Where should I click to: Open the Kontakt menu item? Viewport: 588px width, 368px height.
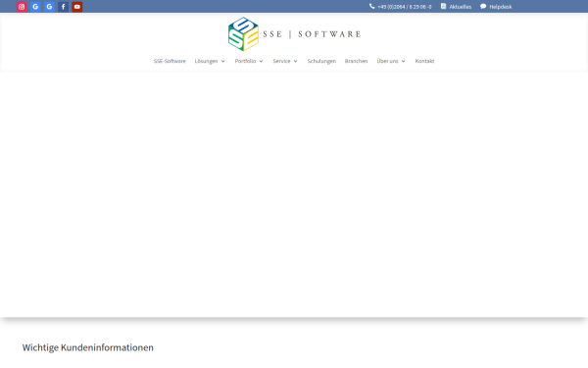425,61
